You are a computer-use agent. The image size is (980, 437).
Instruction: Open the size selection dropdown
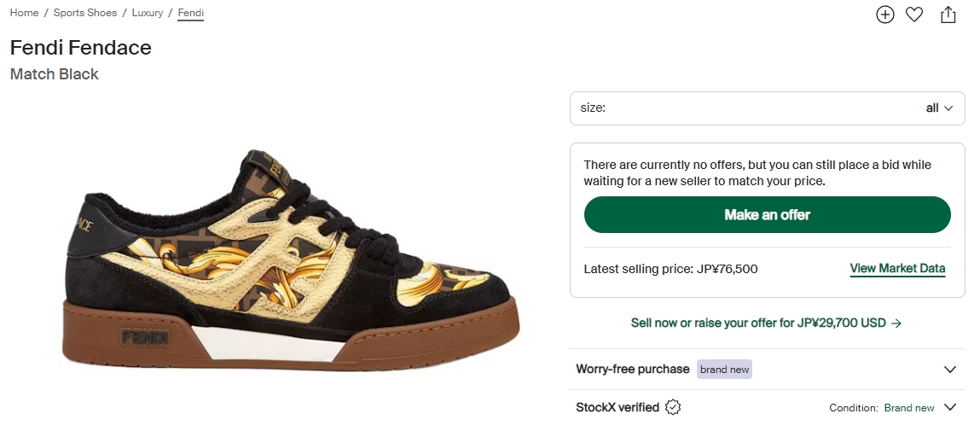767,108
